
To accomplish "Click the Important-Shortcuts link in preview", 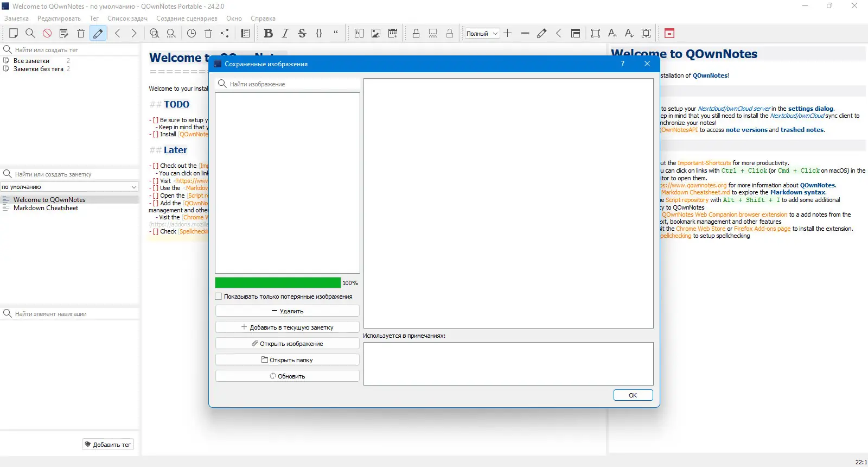I will (704, 163).
